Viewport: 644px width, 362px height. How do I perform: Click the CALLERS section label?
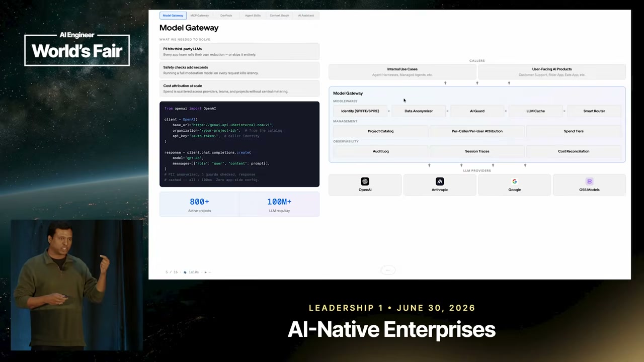[477, 61]
